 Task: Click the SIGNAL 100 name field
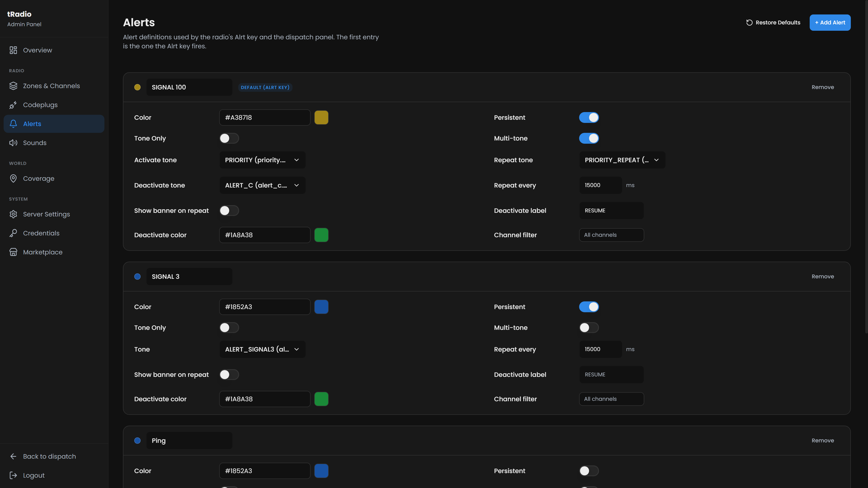pos(189,87)
